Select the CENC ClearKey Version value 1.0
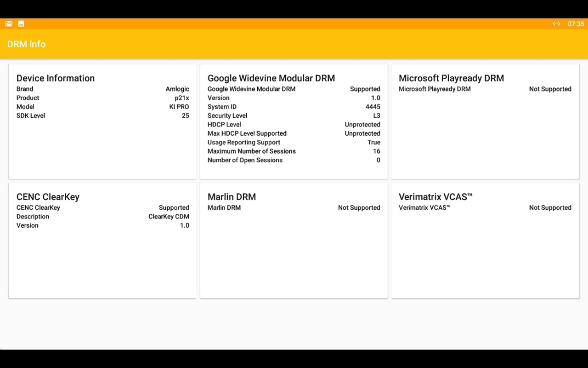Viewport: 588px width, 368px height. click(185, 225)
